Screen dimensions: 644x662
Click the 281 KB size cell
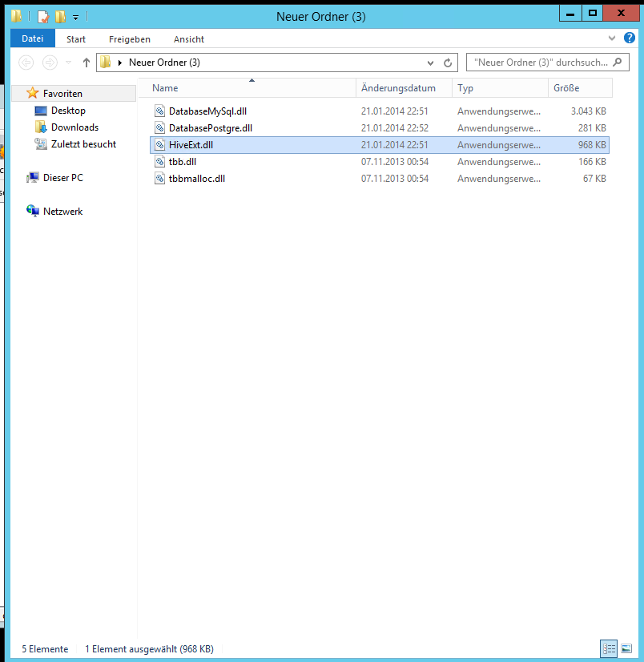click(592, 128)
